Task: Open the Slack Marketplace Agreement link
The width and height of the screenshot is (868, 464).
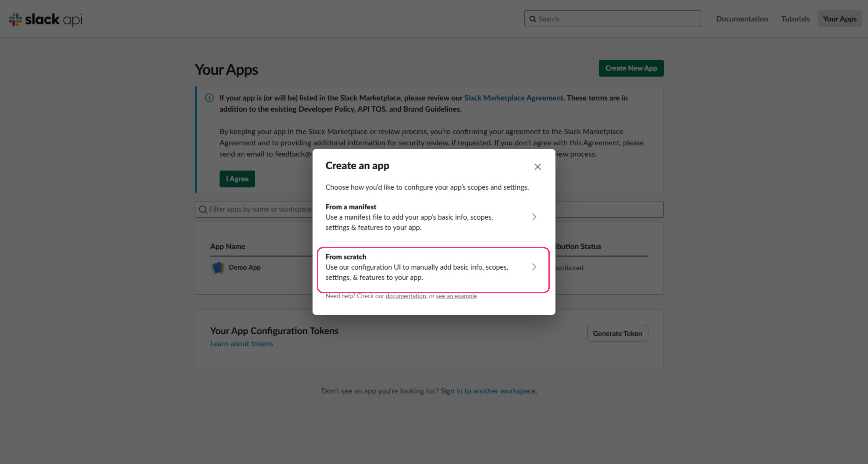Action: 513,98
